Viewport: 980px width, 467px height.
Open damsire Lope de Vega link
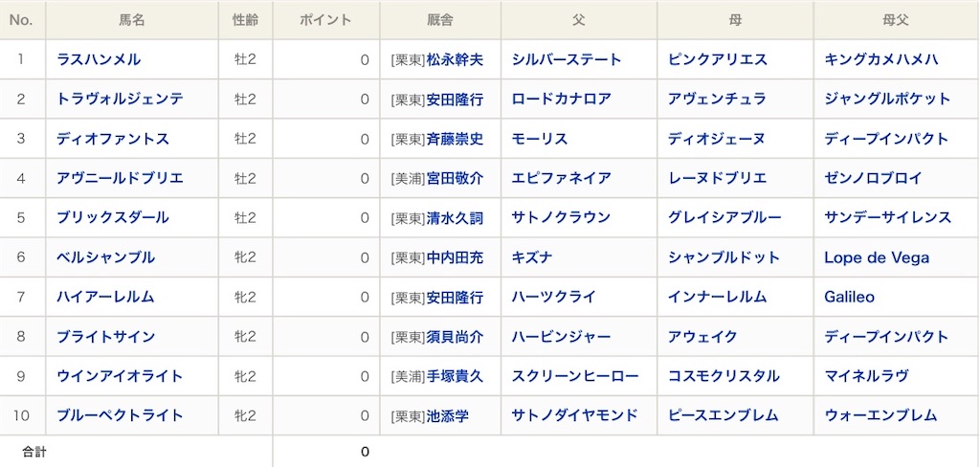877,257
